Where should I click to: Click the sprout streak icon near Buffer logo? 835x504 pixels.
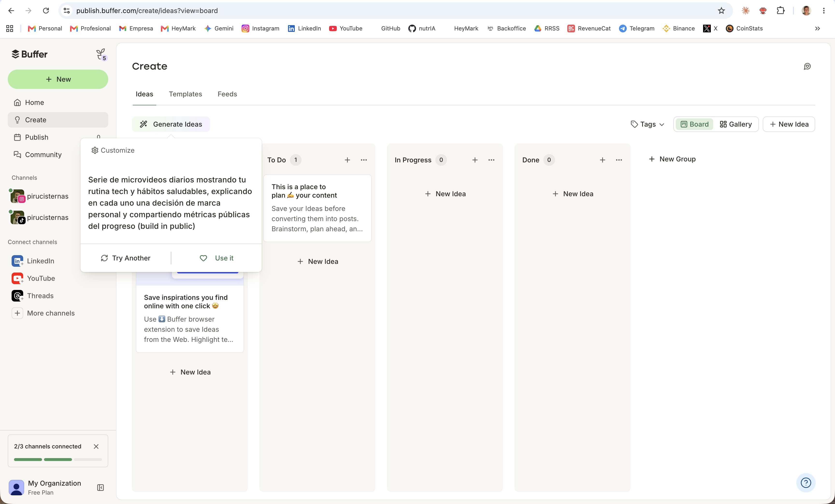pos(101,54)
